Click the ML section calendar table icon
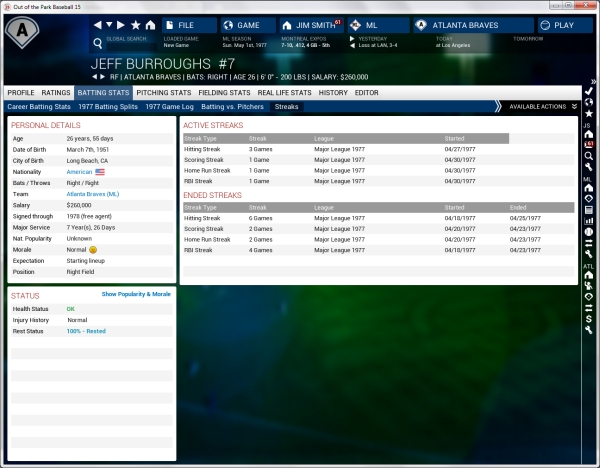This screenshot has height=468, width=600. [x=589, y=210]
